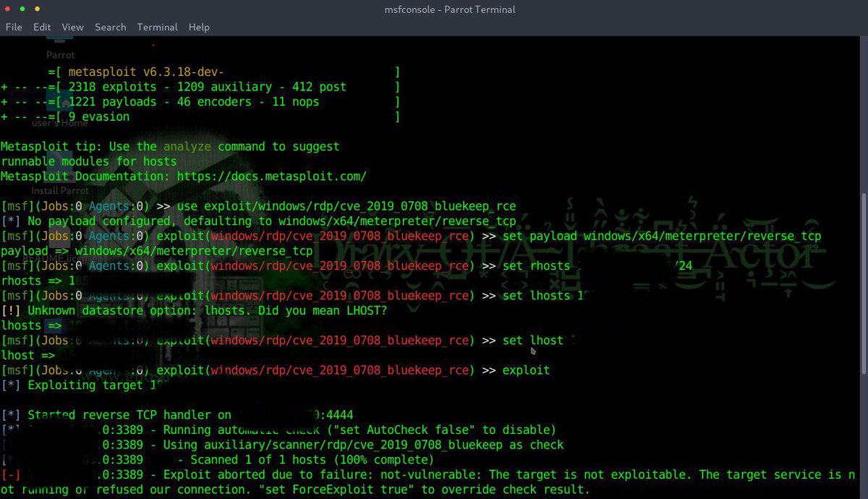Viewport: 868px width, 499px height.
Task: Click the green maximize window dot
Action: (22, 9)
